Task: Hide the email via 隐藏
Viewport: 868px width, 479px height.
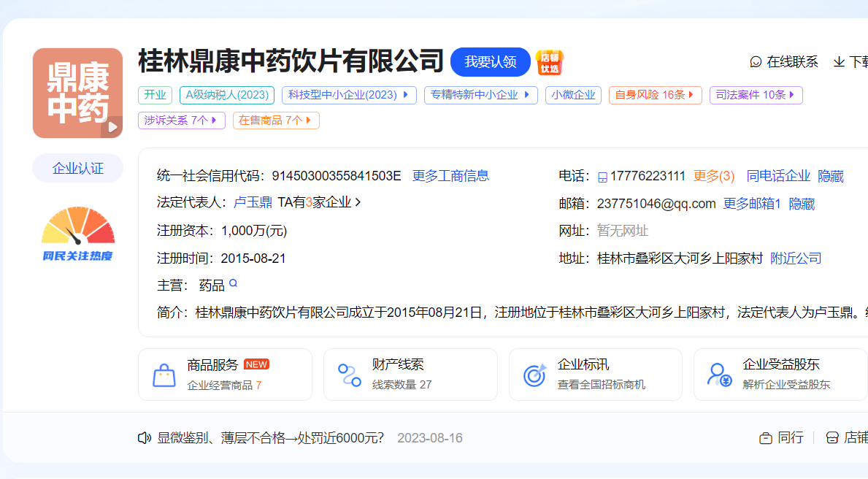Action: [x=802, y=204]
